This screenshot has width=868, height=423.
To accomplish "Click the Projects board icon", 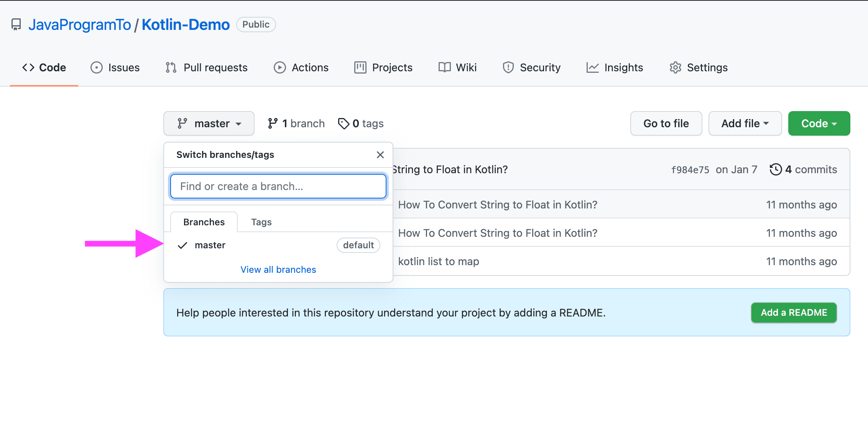I will [360, 67].
